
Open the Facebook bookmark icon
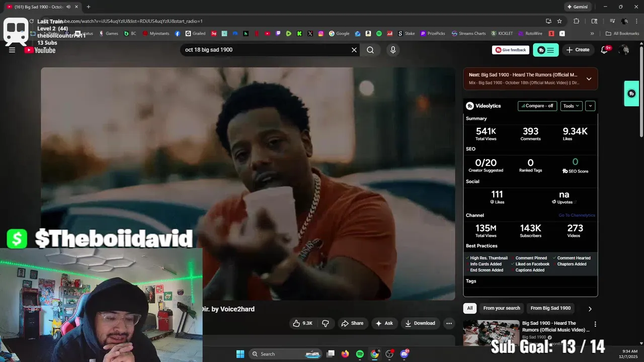pos(178,34)
